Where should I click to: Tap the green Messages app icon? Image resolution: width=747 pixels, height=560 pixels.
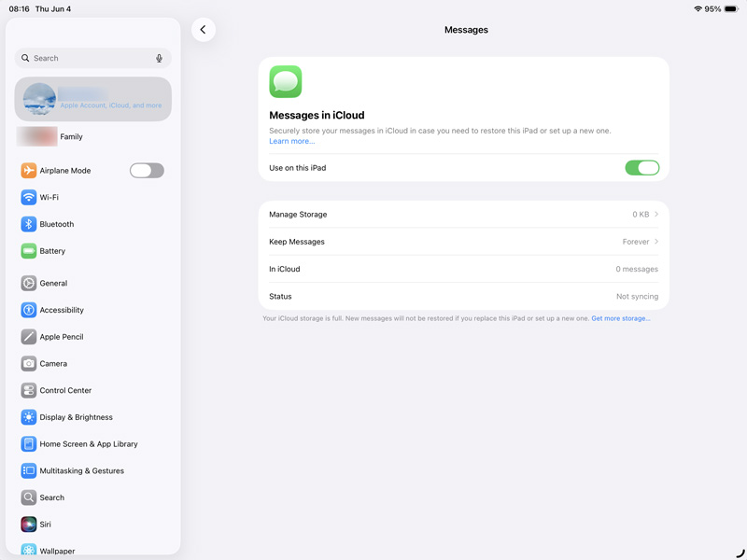coord(286,81)
